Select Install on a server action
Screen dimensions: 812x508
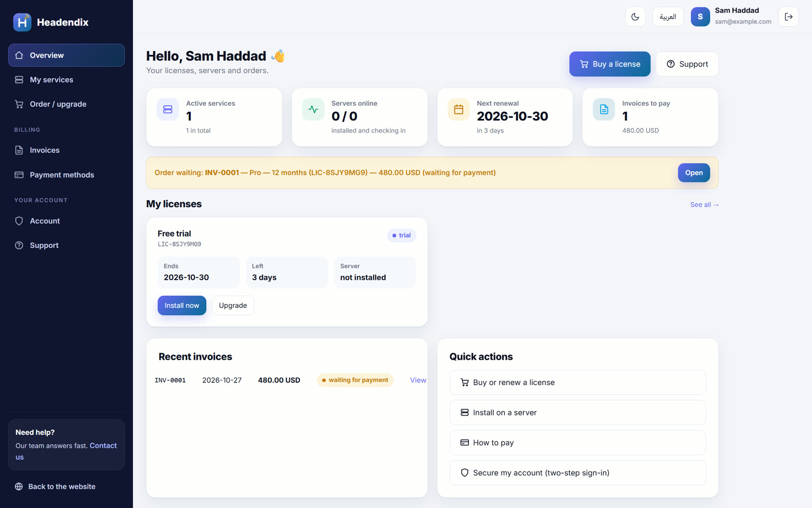(578, 412)
